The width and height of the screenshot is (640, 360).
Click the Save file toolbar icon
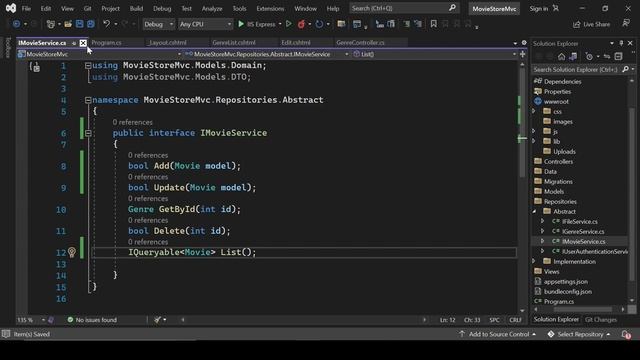(79, 24)
